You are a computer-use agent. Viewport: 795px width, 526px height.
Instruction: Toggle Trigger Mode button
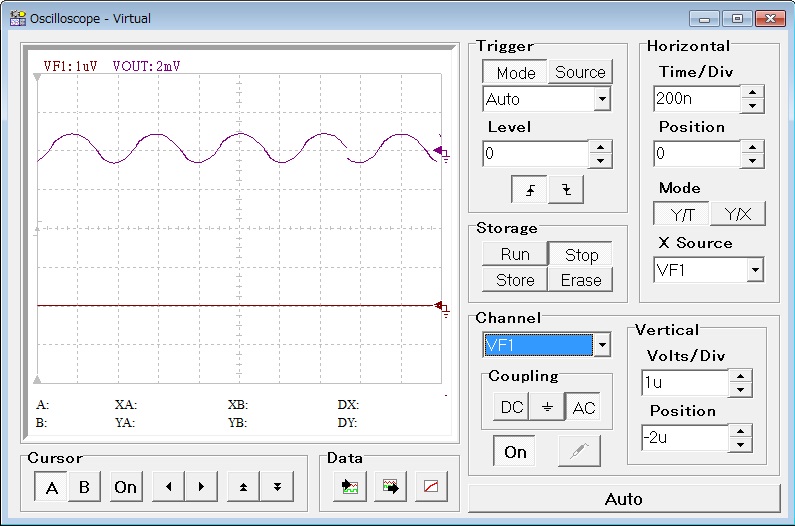(516, 73)
